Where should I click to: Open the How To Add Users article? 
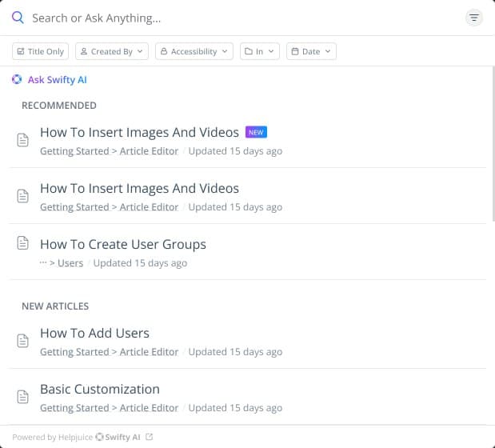pos(94,333)
